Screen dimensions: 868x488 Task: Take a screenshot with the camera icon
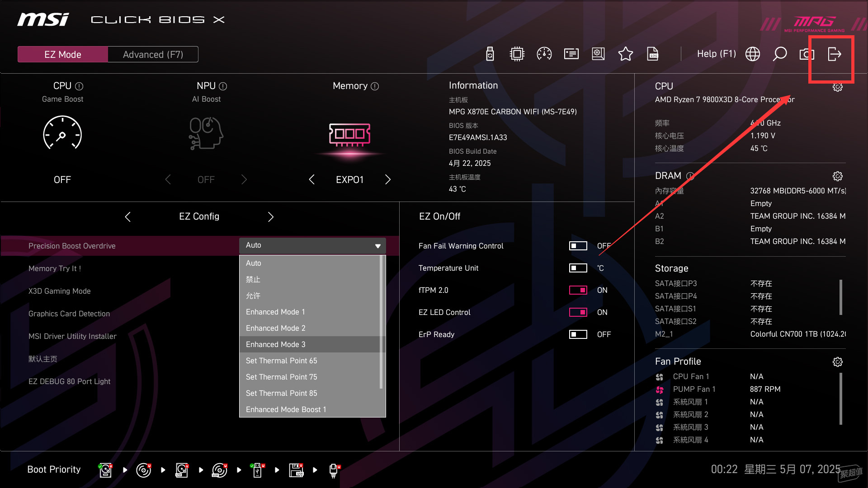coord(806,55)
